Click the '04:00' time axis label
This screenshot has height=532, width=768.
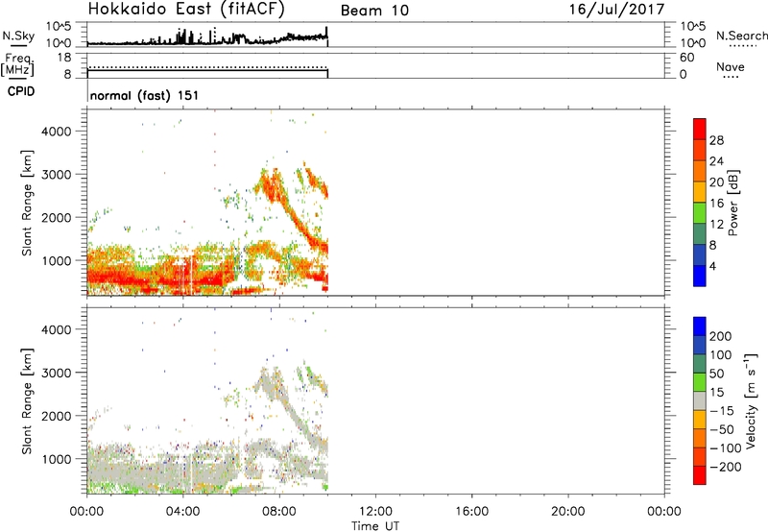coord(182,512)
